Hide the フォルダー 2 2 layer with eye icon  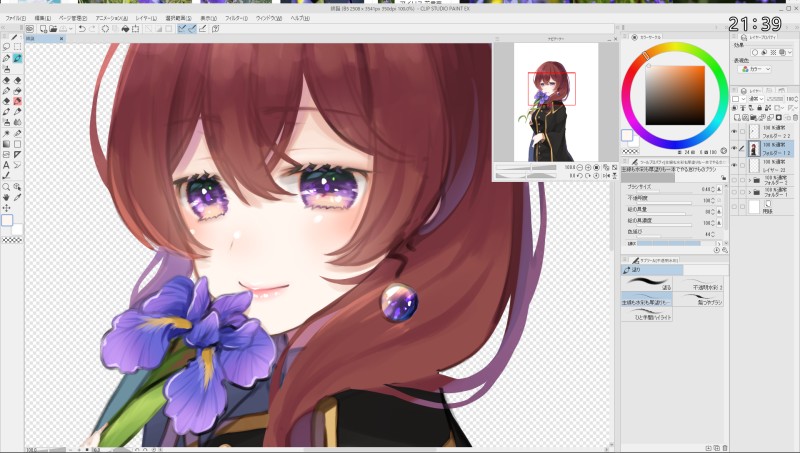pos(734,132)
